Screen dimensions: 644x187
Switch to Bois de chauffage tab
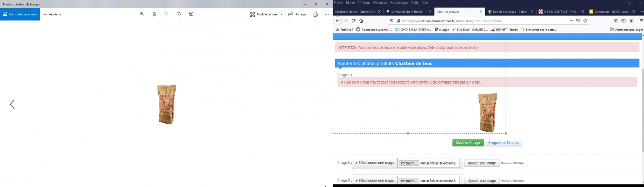[509, 12]
